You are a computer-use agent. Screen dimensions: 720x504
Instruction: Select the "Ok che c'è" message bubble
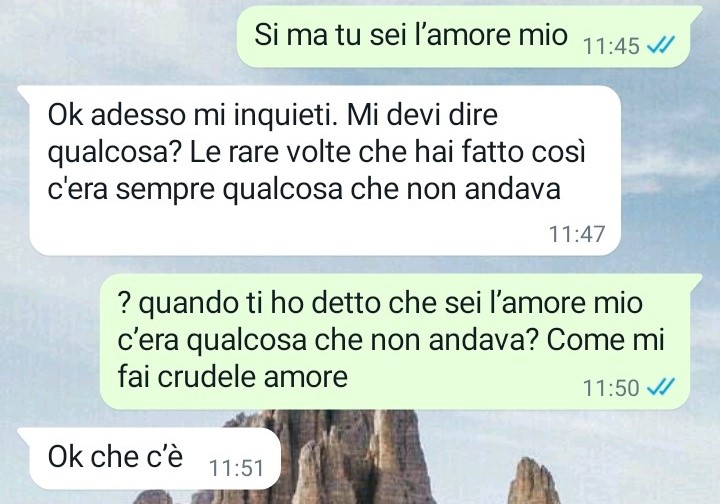tap(149, 459)
